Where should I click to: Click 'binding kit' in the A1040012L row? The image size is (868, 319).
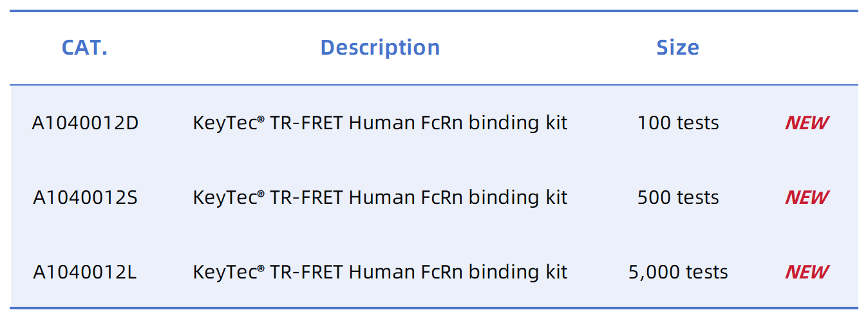point(518,272)
